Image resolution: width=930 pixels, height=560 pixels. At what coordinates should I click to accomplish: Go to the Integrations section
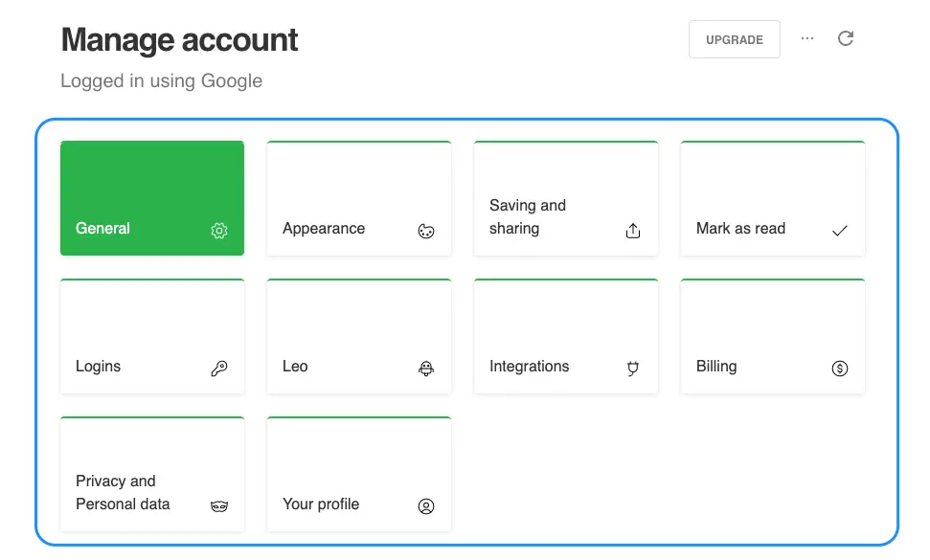[566, 336]
